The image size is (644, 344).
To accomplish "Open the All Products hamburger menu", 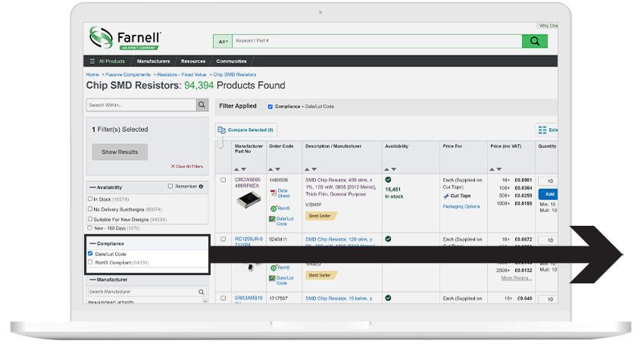I will pos(107,61).
